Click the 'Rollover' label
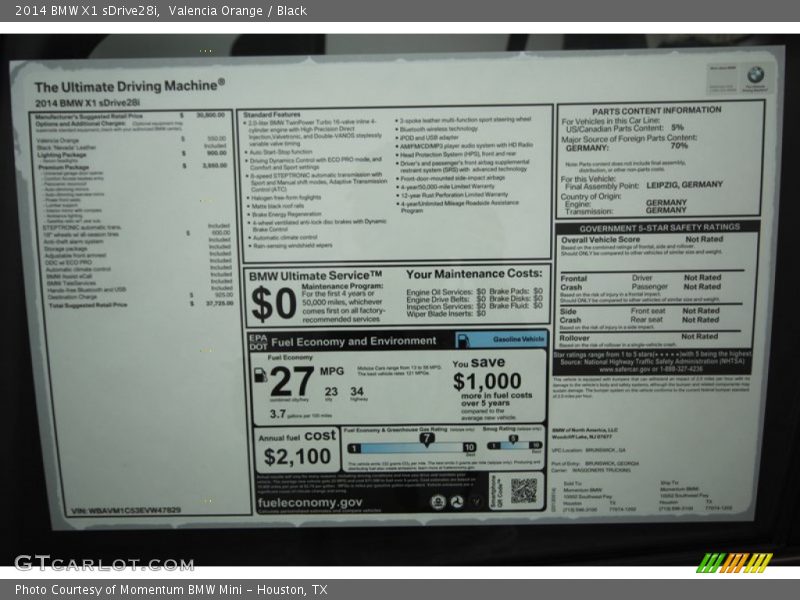The image size is (800, 600). [x=574, y=338]
